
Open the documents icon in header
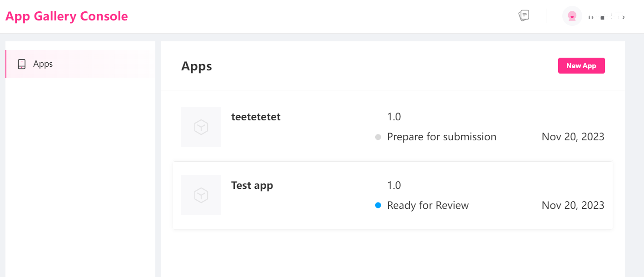point(524,16)
